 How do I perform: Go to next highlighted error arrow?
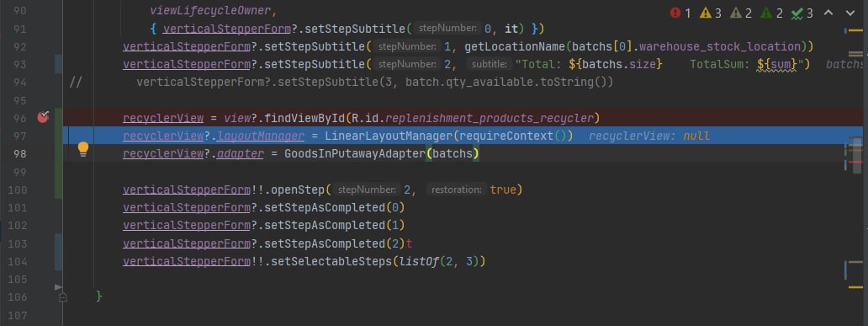click(850, 13)
